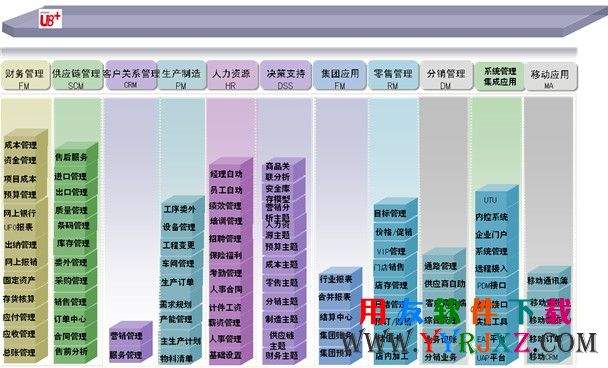Click the 网上报销 module block
This screenshot has width=608, height=368.
coord(21,262)
